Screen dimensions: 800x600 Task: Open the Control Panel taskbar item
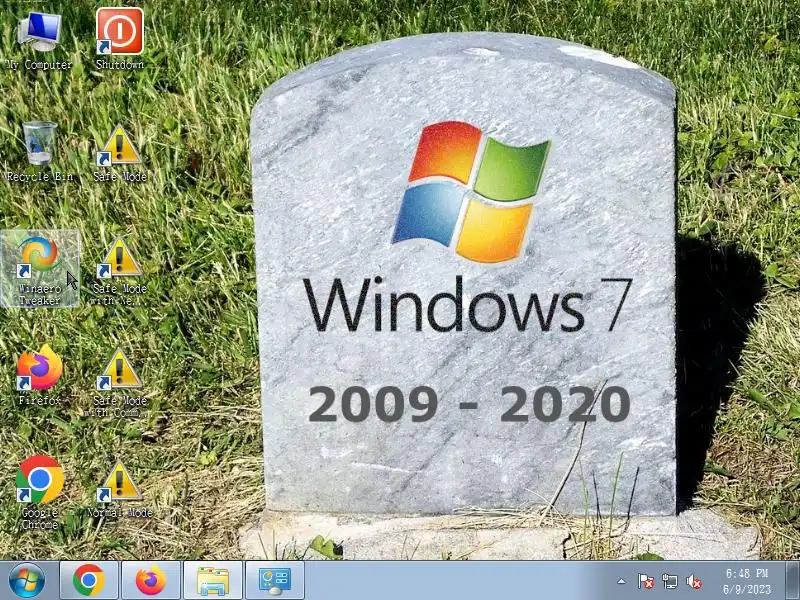click(x=275, y=581)
